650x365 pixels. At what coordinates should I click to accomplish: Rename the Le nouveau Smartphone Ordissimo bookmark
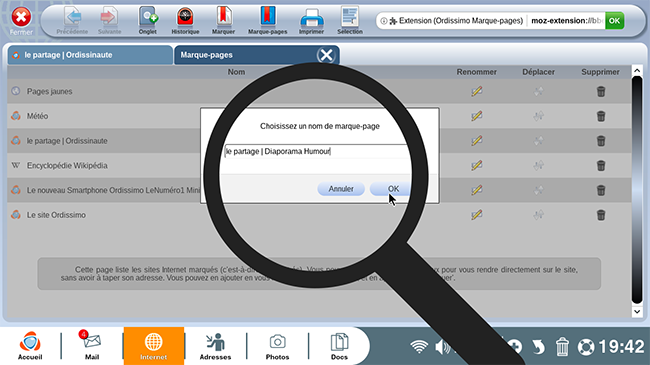tap(477, 190)
